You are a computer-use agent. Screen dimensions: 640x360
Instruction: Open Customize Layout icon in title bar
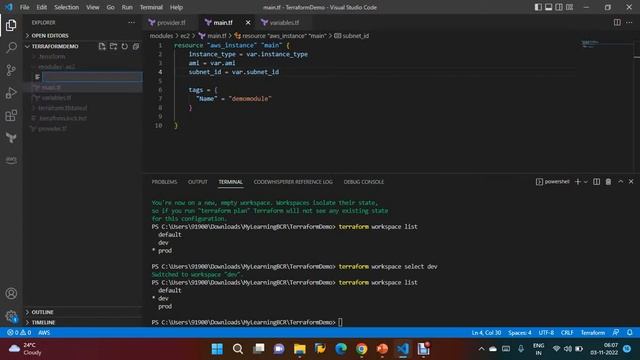tap(569, 7)
